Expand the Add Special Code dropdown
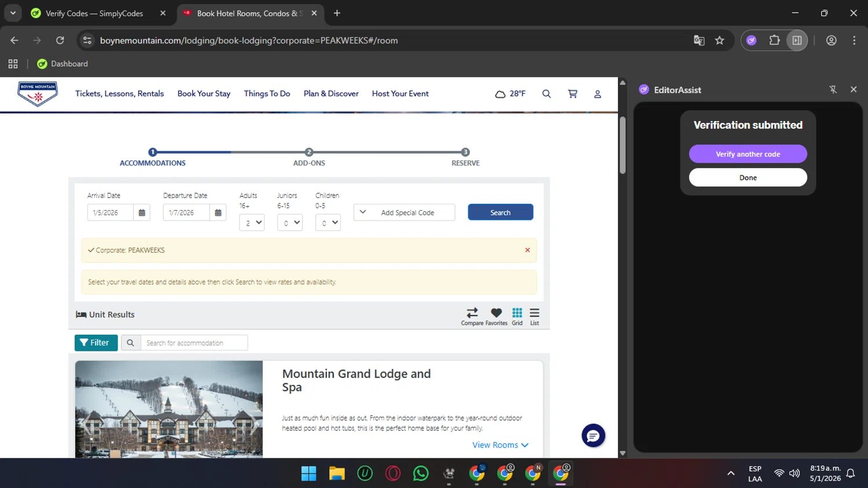The image size is (868, 488). tap(404, 212)
